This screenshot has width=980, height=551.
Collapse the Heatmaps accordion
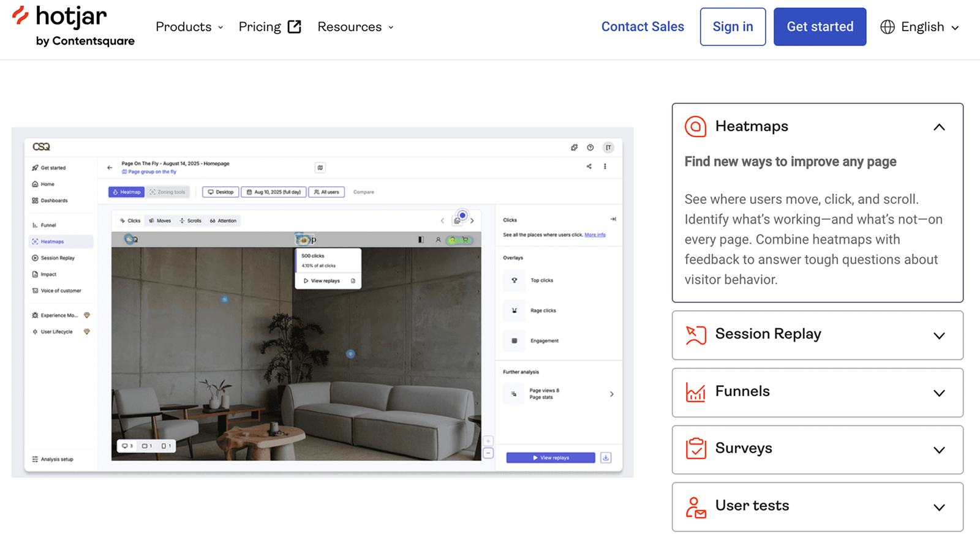click(939, 127)
